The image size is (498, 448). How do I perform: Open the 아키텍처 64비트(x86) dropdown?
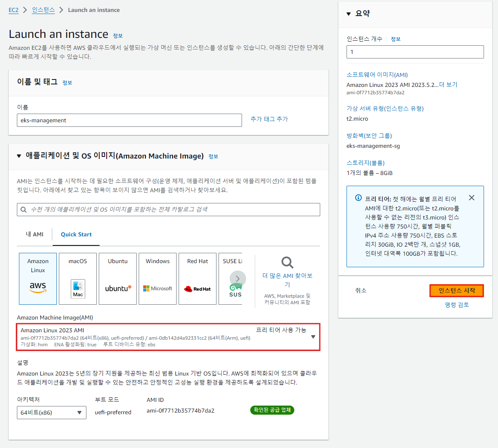51,413
